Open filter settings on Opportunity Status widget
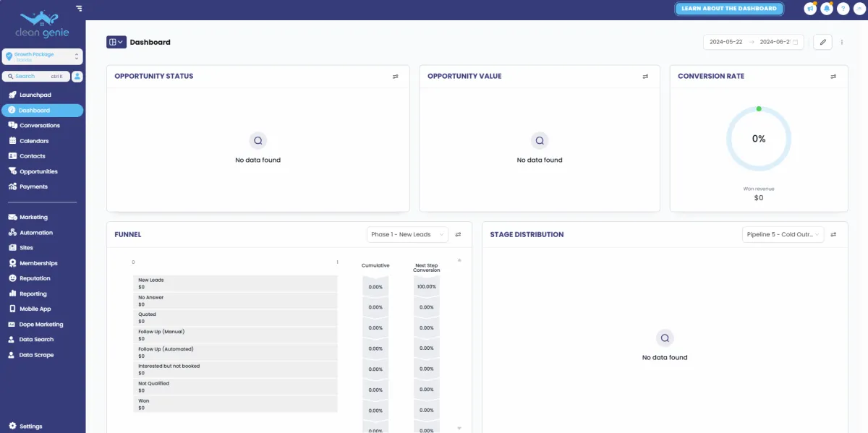868x433 pixels. coord(396,76)
